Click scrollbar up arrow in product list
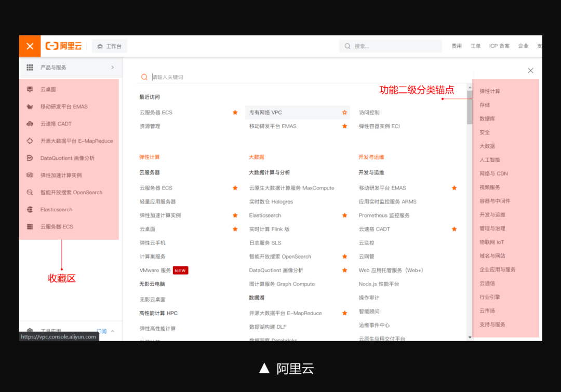Viewport: 561px width, 392px height. pyautogui.click(x=470, y=87)
